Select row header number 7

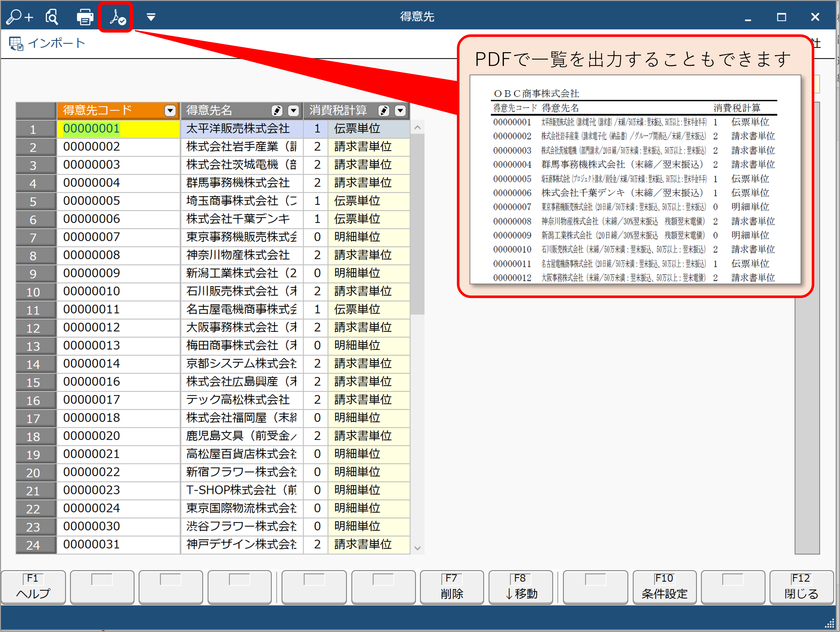(x=36, y=237)
